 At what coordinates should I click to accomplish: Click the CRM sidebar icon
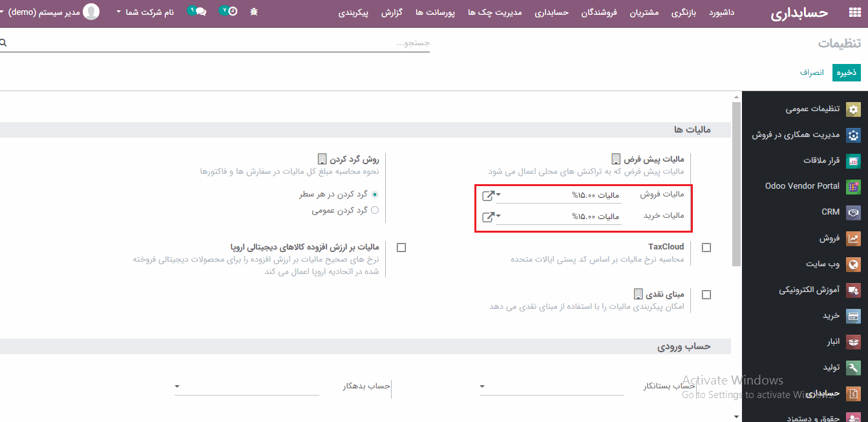[x=854, y=213]
